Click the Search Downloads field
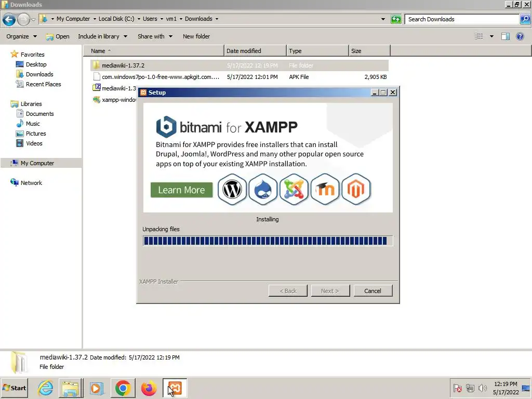This screenshot has height=399, width=532. point(462,19)
